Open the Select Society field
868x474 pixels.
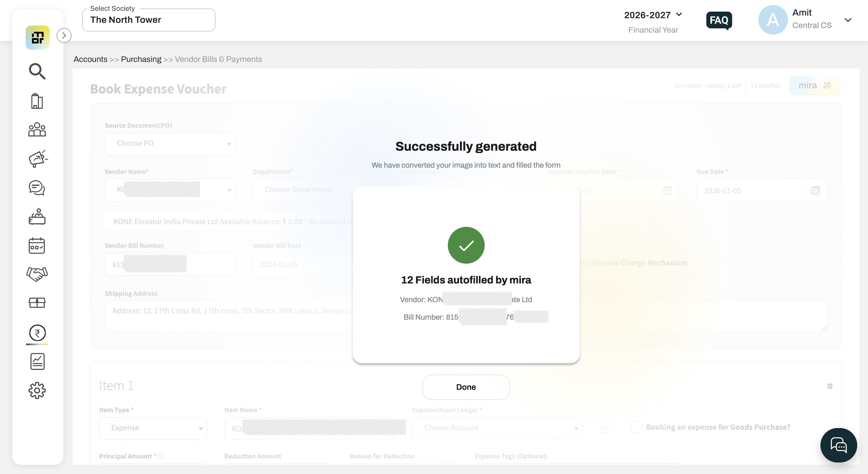point(149,20)
